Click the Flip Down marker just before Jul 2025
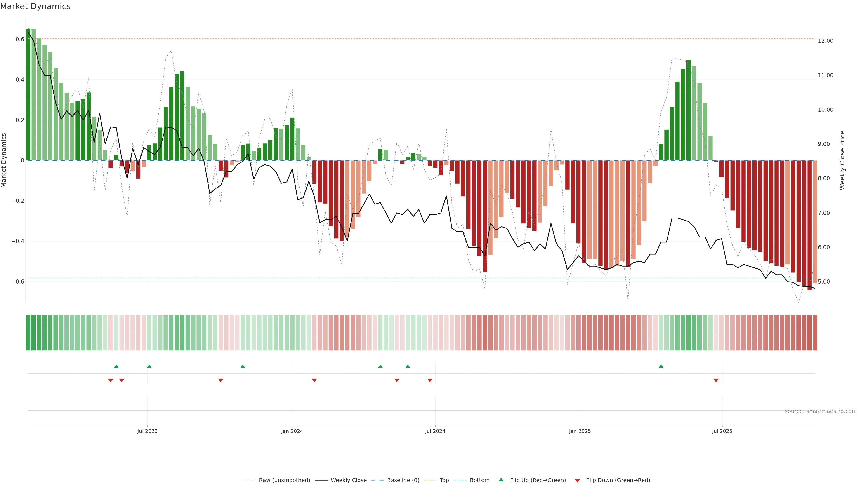868x488 pixels. coord(716,380)
